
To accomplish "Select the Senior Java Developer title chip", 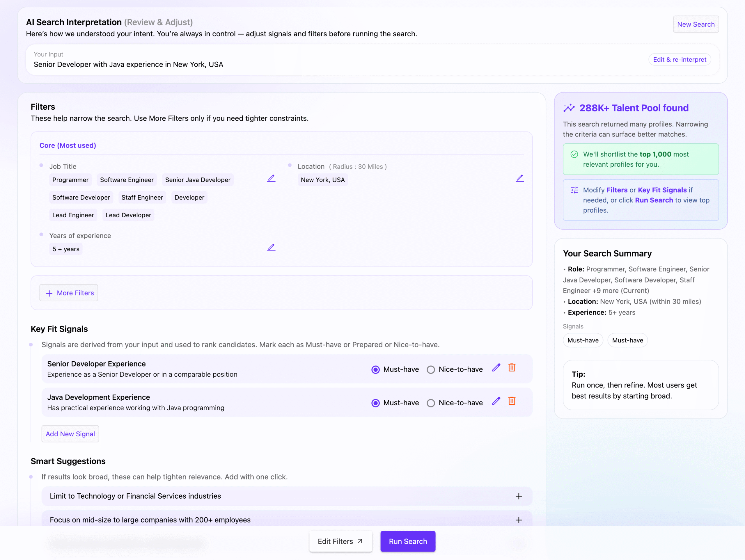I will [x=198, y=180].
